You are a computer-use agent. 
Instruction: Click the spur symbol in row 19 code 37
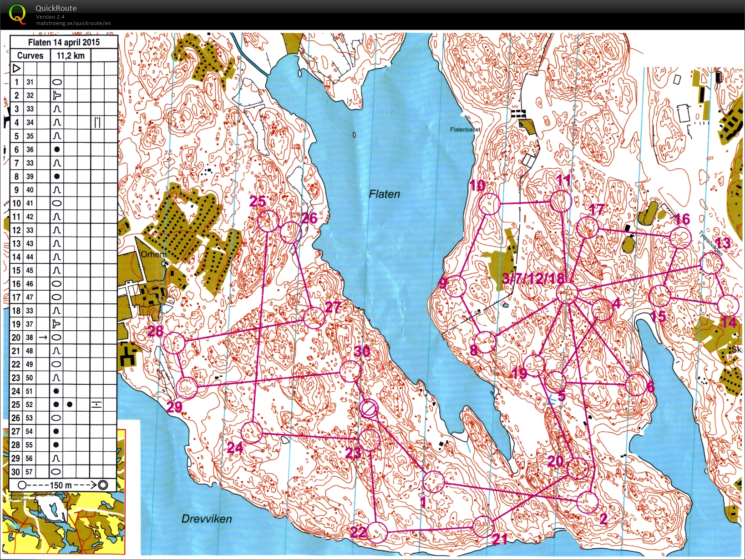pos(57,324)
